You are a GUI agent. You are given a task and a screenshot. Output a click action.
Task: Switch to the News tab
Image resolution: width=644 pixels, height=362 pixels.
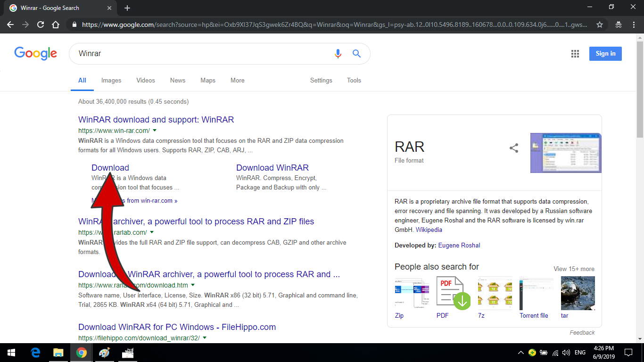[178, 81]
